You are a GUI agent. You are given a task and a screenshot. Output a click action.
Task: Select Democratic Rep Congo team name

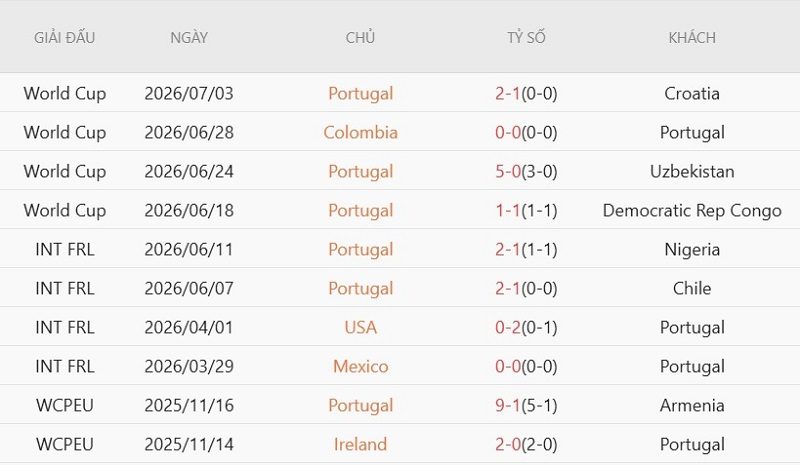[692, 210]
